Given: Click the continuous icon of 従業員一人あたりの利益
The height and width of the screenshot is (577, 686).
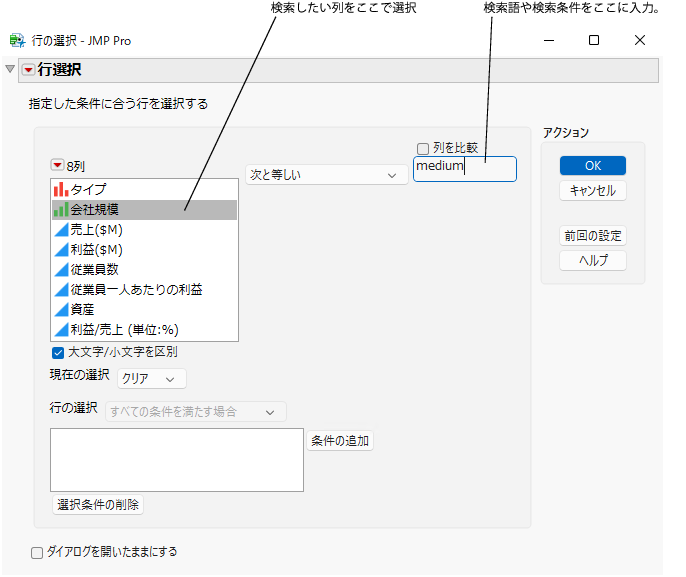Looking at the screenshot, I should click(61, 290).
